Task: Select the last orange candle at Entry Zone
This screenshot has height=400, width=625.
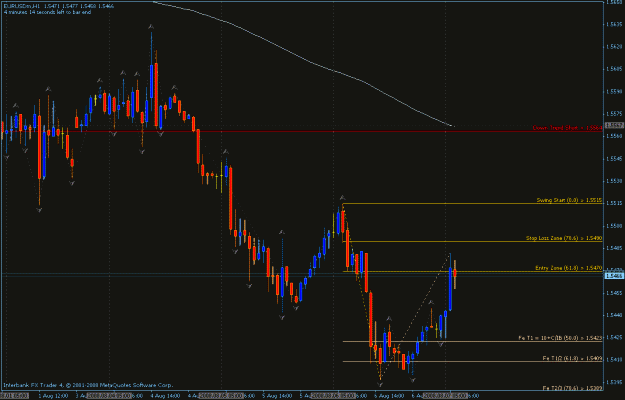Action: tap(455, 273)
